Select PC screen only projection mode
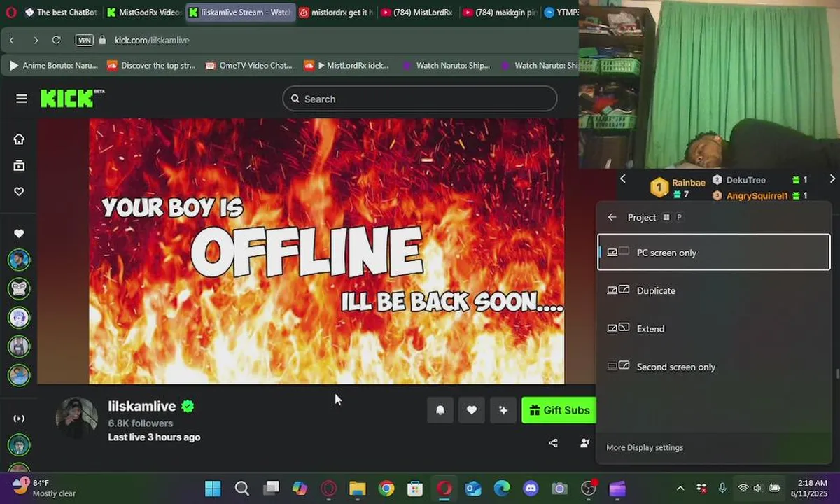Viewport: 840px width, 504px height. pyautogui.click(x=714, y=253)
